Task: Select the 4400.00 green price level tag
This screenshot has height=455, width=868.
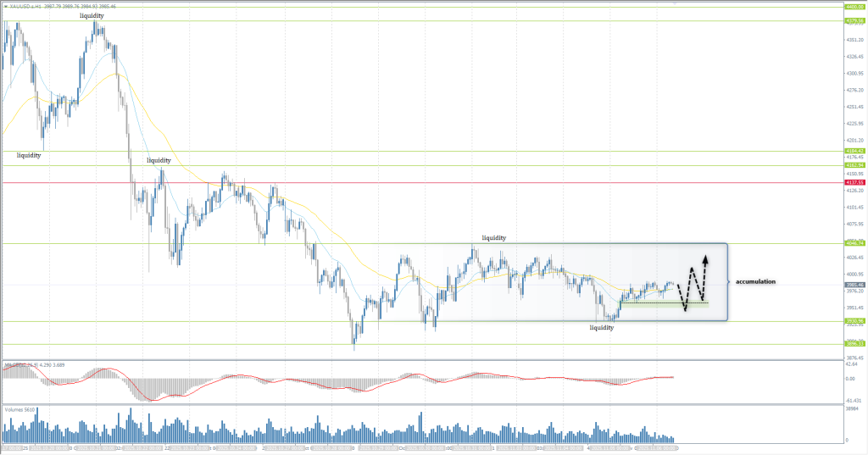Action: (854, 7)
